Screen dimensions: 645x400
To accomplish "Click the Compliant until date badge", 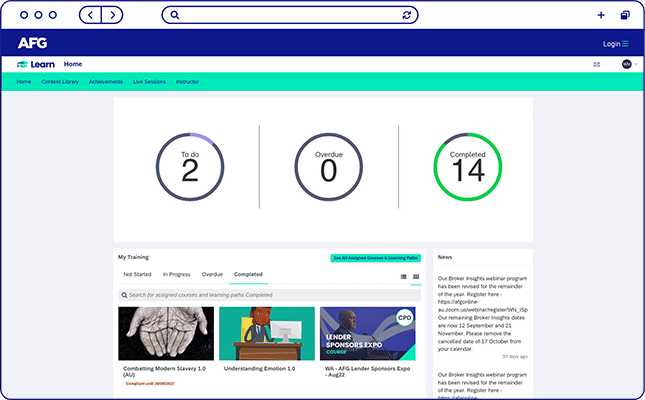I will click(150, 384).
